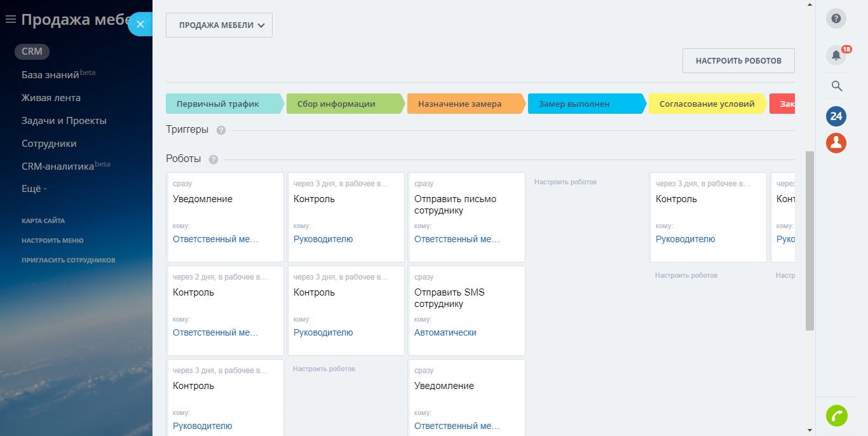868x436 pixels.
Task: Expand the Продажа мебели dropdown
Action: pos(219,25)
